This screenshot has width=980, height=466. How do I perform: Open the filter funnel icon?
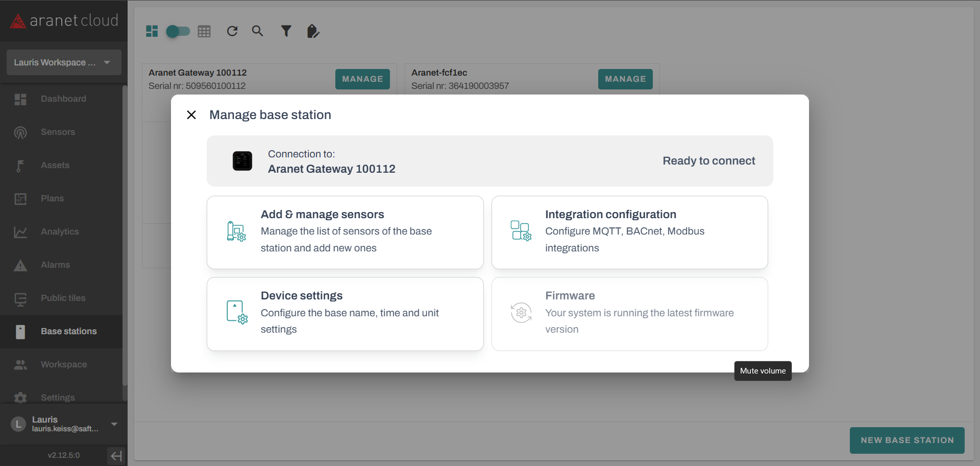click(x=286, y=31)
